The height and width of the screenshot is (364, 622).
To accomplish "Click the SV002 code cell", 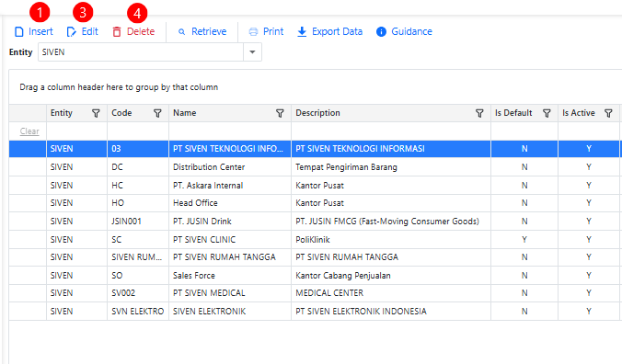I will click(138, 293).
